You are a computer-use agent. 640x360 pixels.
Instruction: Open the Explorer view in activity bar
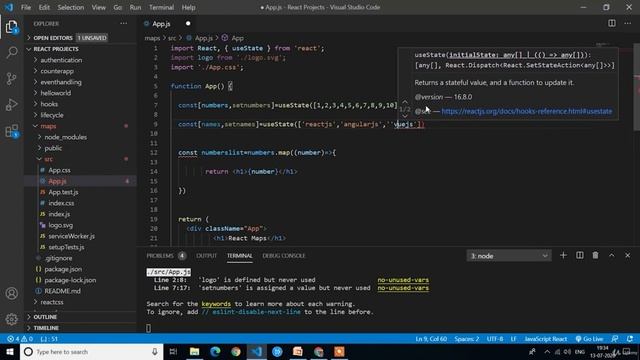click(11, 27)
